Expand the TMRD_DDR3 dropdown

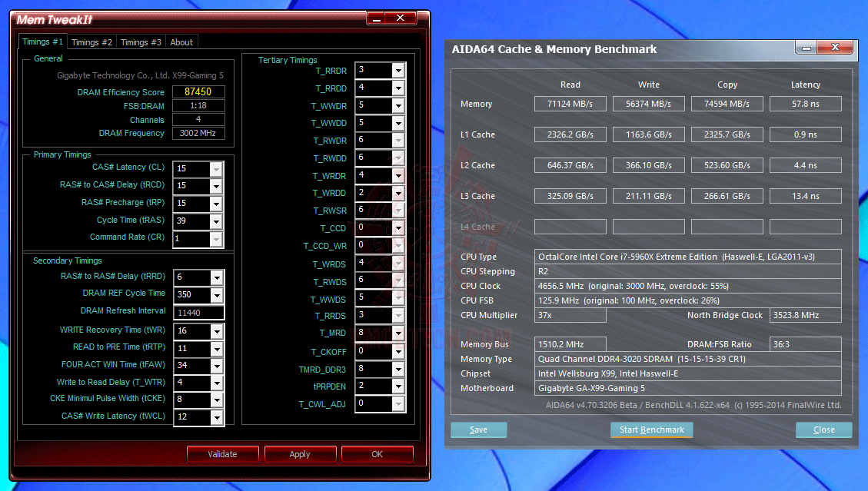[398, 370]
